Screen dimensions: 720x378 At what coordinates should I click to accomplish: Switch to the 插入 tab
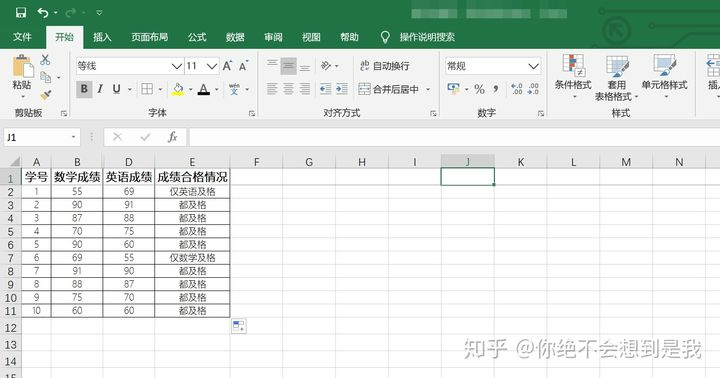[x=102, y=37]
